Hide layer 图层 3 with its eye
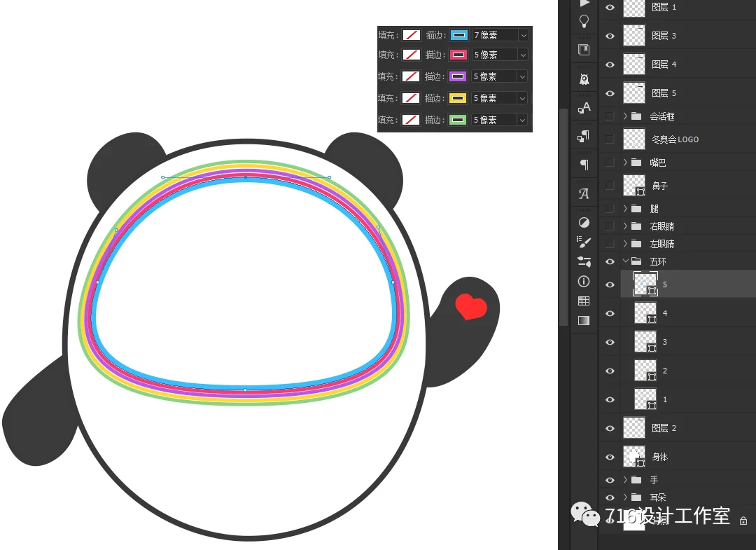Viewport: 756px width, 550px height. (610, 36)
